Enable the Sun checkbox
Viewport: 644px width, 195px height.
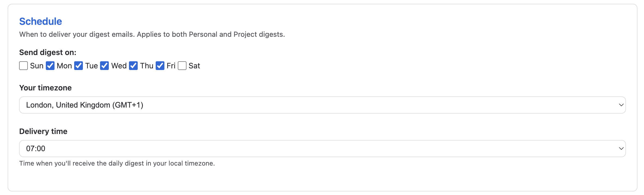(23, 66)
